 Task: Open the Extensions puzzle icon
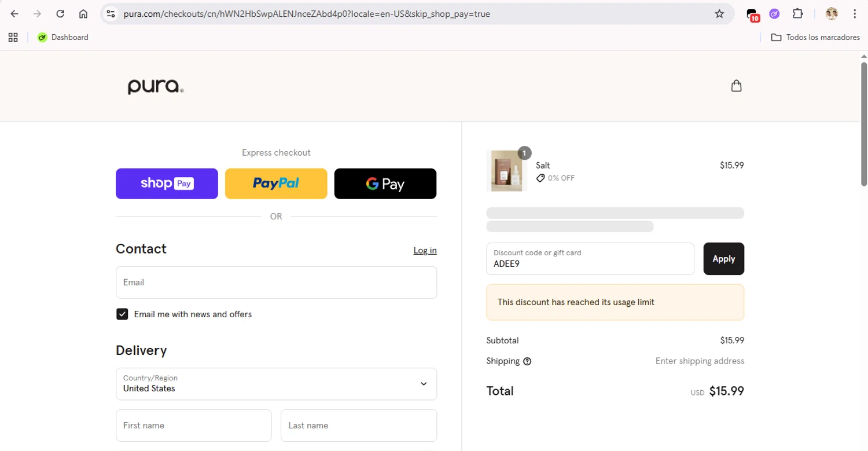[797, 14]
